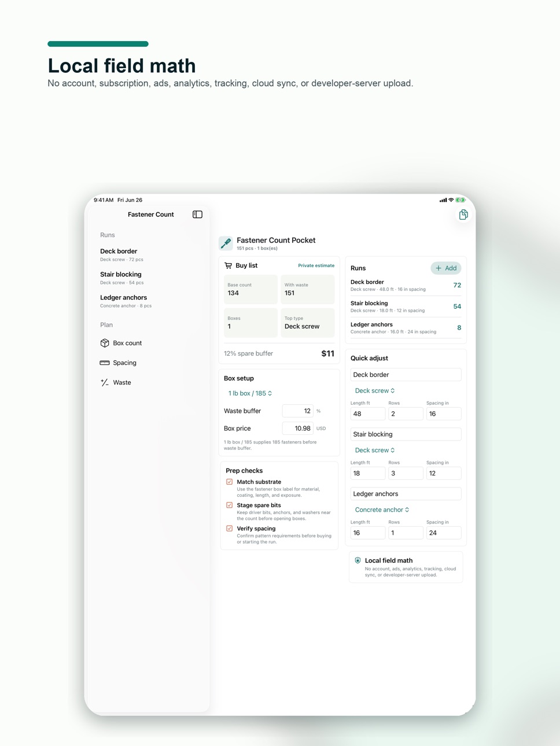Open Stair blocking row in Runs card

(406, 306)
